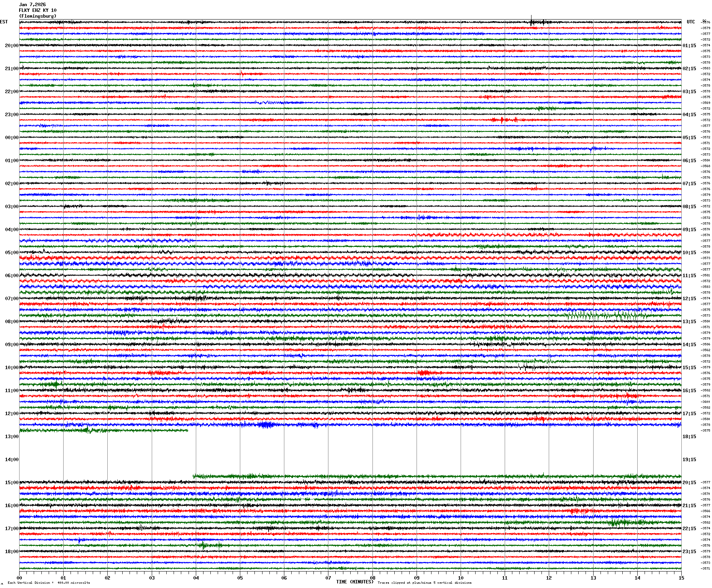Select the 13:00 EST label at data gap
This screenshot has height=588, width=712.
pyautogui.click(x=11, y=437)
